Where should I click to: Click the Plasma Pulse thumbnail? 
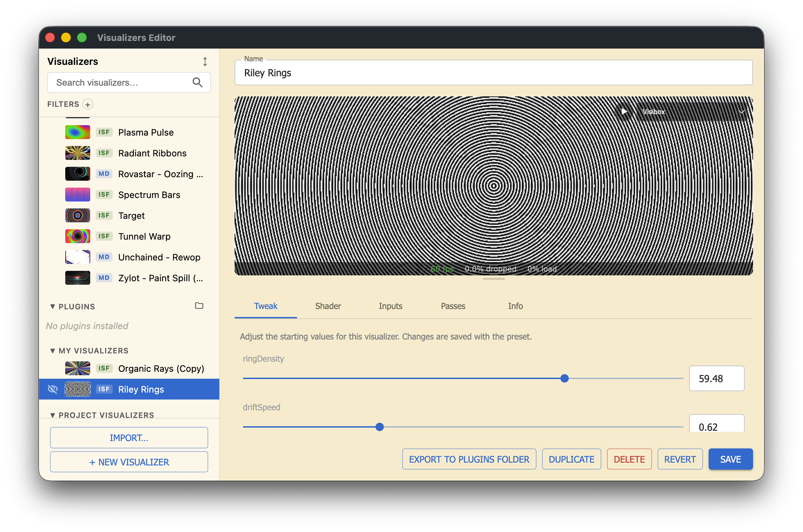[78, 132]
